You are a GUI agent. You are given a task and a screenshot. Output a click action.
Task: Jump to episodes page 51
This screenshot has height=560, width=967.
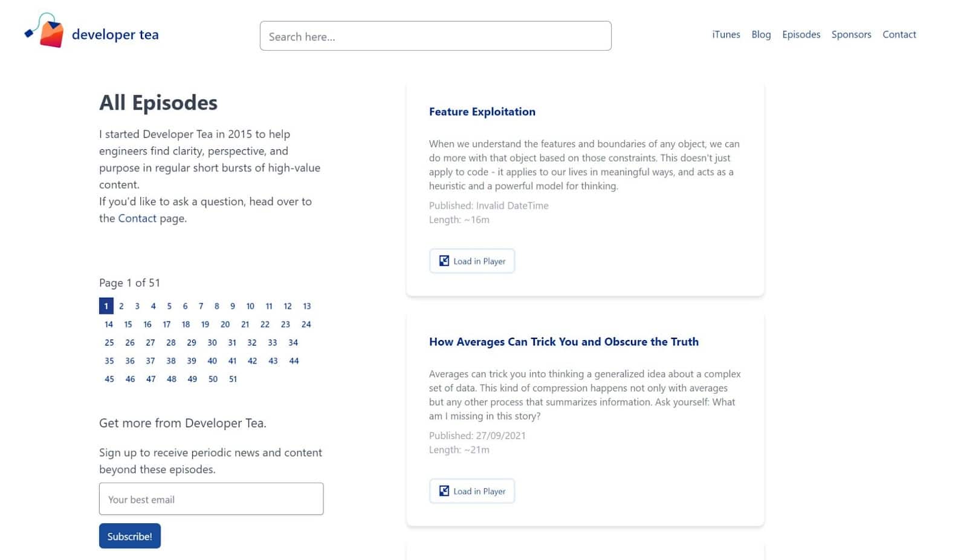tap(233, 379)
